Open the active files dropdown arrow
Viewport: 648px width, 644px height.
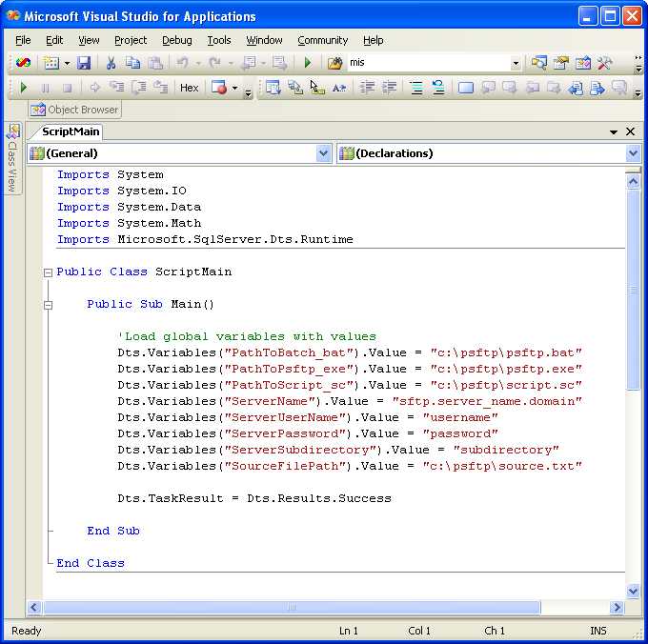point(614,131)
